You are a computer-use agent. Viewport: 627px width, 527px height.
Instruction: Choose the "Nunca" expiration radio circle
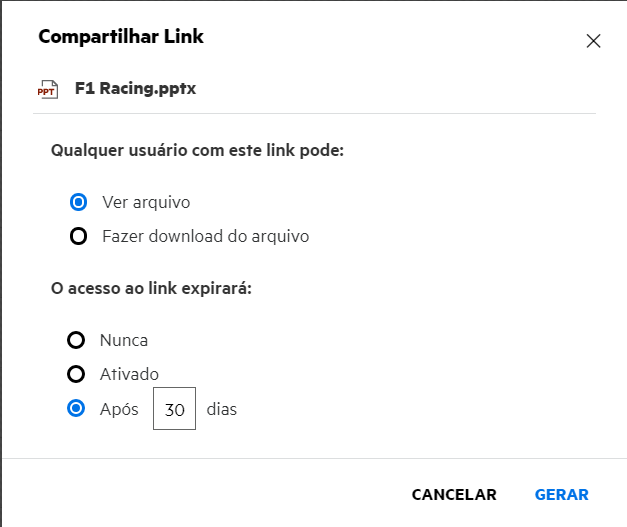(75, 340)
